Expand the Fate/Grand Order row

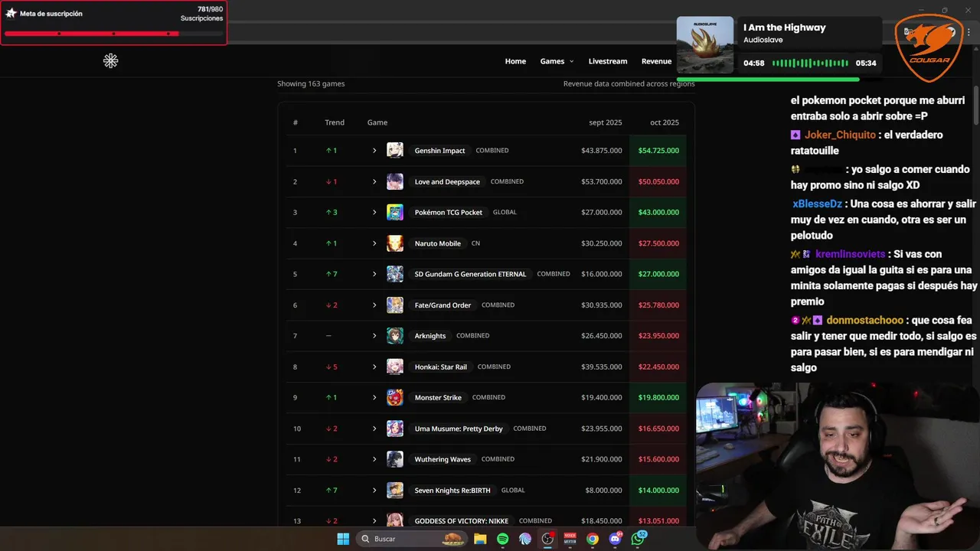coord(374,305)
